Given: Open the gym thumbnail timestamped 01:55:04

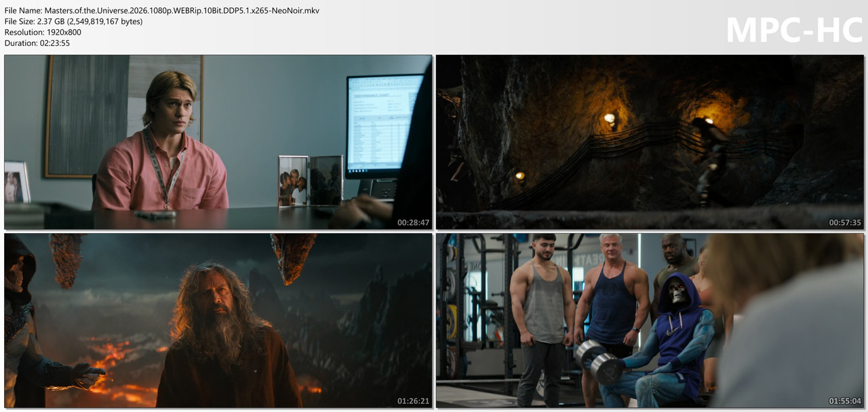Looking at the screenshot, I should [x=650, y=321].
